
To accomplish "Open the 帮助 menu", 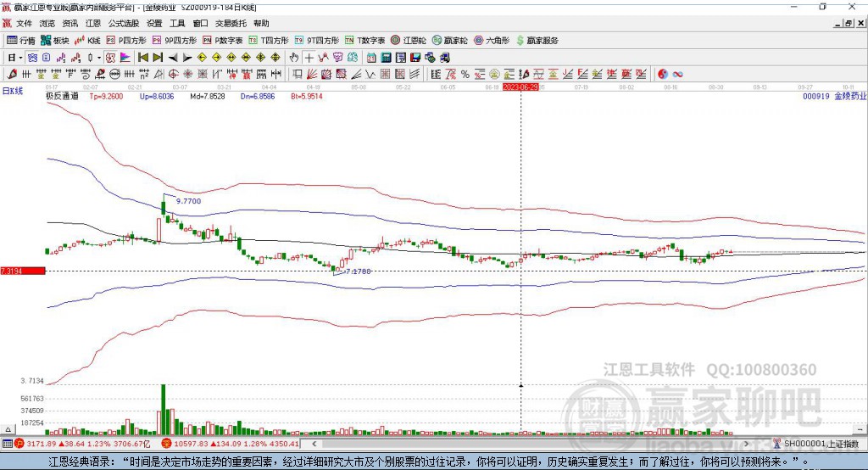I will pos(261,23).
